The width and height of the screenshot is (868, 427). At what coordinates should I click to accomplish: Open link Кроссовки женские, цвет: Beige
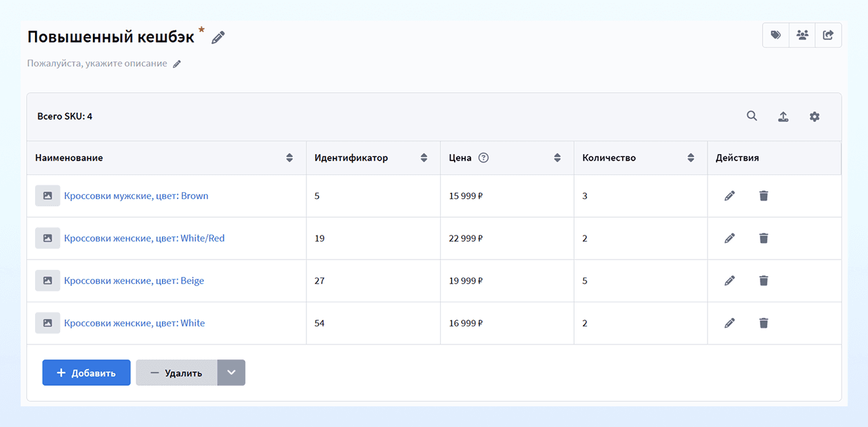click(x=134, y=280)
